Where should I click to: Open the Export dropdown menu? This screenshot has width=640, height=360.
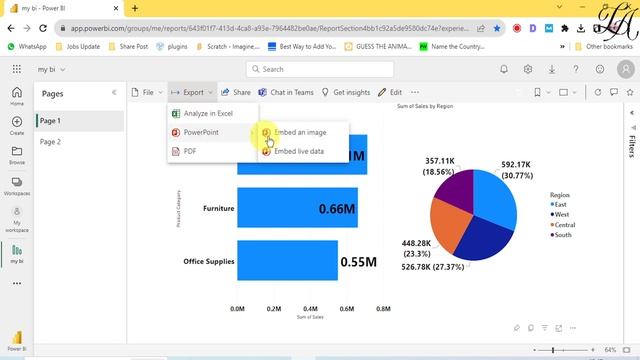(x=192, y=92)
